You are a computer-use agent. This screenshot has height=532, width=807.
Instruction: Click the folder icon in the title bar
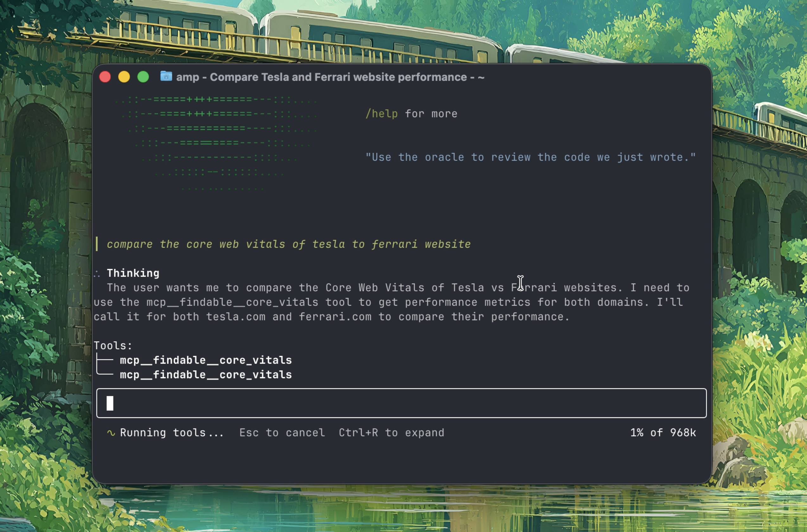point(166,76)
